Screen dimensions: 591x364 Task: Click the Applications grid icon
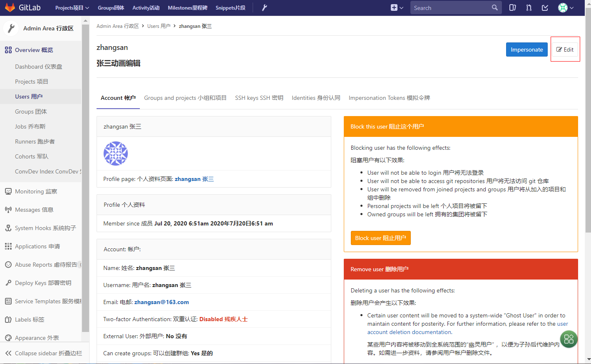8,246
